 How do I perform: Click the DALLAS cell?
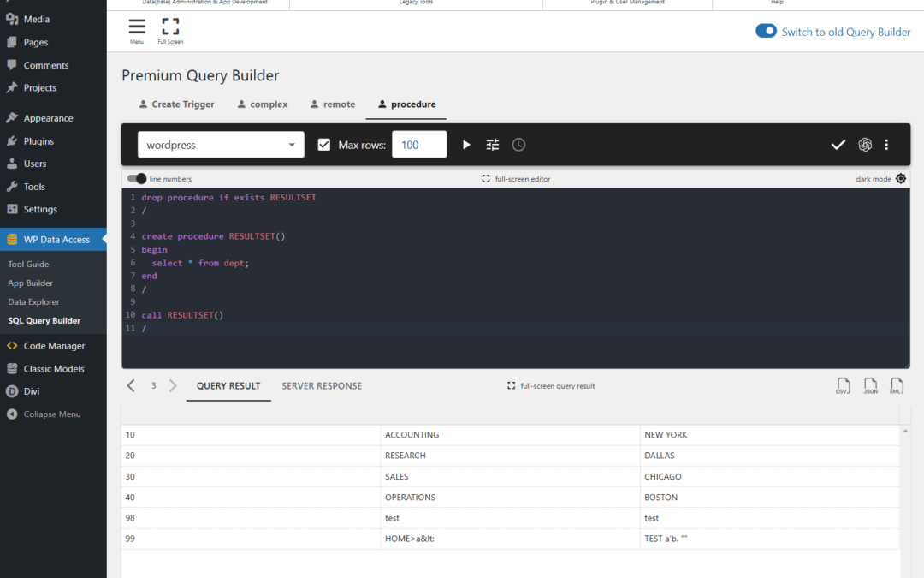[770, 456]
